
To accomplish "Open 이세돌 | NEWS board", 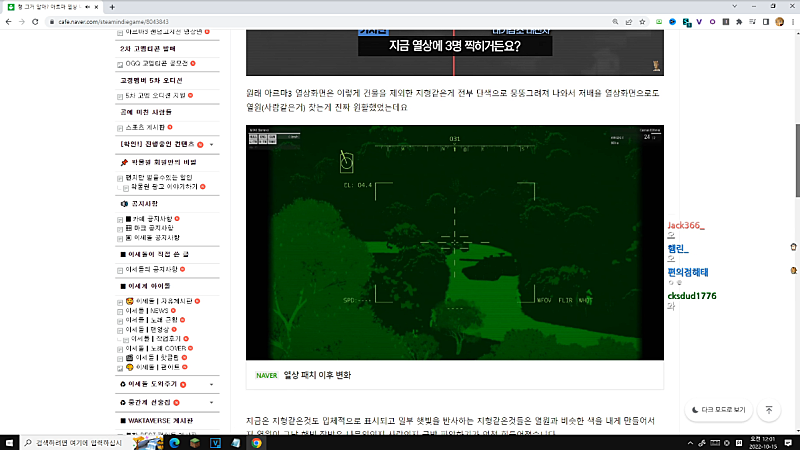I will 147,311.
